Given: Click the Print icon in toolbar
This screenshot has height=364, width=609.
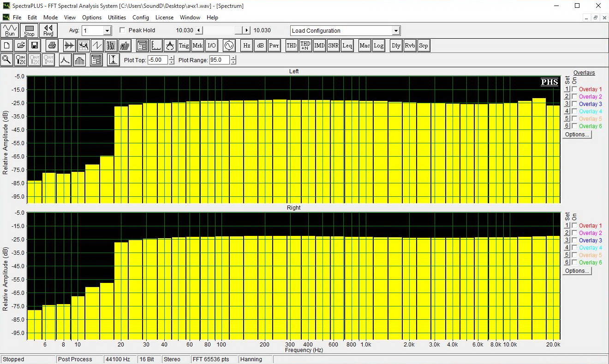Looking at the screenshot, I should pos(52,45).
